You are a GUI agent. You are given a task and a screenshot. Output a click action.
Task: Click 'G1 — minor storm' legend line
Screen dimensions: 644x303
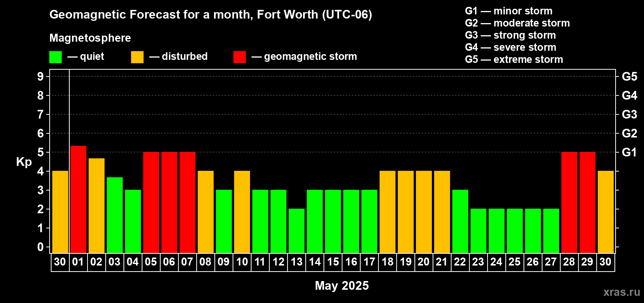point(509,11)
